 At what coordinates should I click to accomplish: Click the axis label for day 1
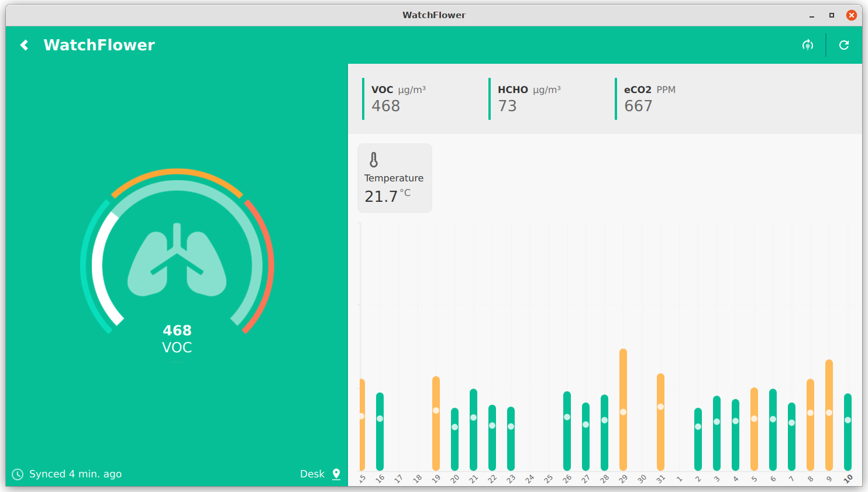tap(679, 479)
